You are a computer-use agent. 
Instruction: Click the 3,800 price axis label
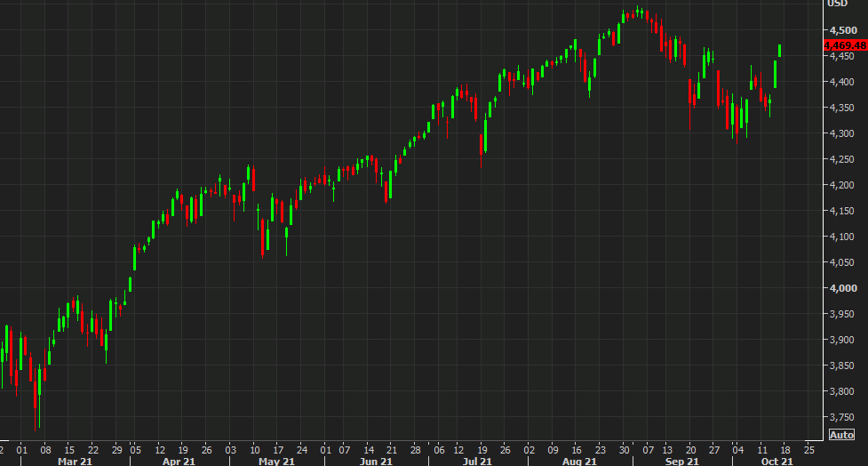pyautogui.click(x=841, y=391)
